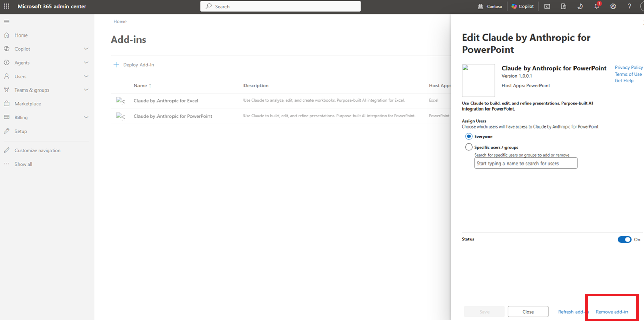Click the Description column header

(256, 86)
